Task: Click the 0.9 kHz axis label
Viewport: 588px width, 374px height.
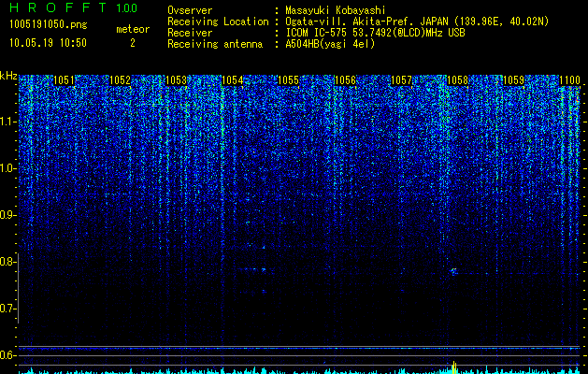Action: pyautogui.click(x=7, y=215)
